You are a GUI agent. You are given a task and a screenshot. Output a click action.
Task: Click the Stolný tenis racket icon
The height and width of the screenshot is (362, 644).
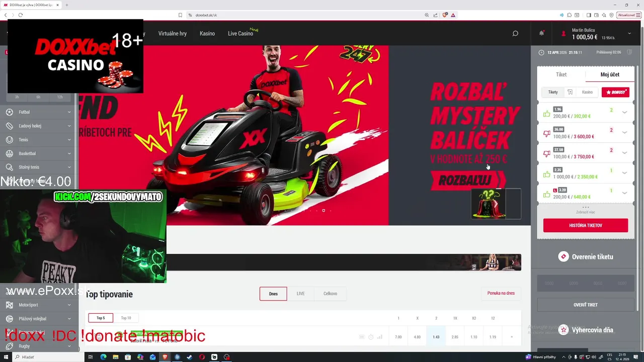(x=9, y=167)
